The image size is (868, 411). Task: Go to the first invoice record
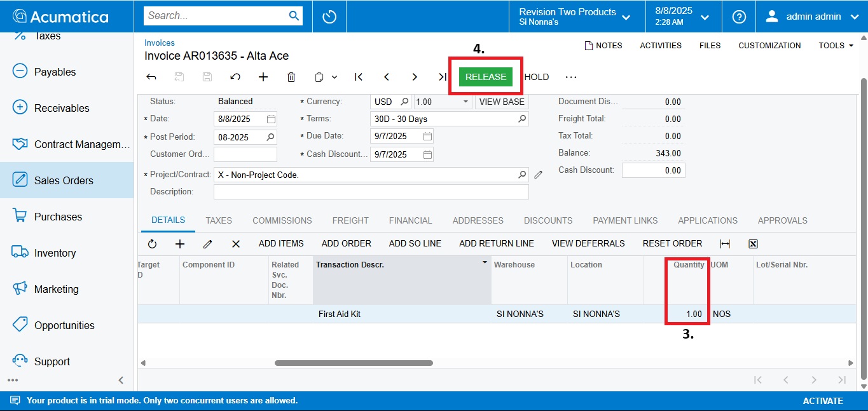(359, 77)
